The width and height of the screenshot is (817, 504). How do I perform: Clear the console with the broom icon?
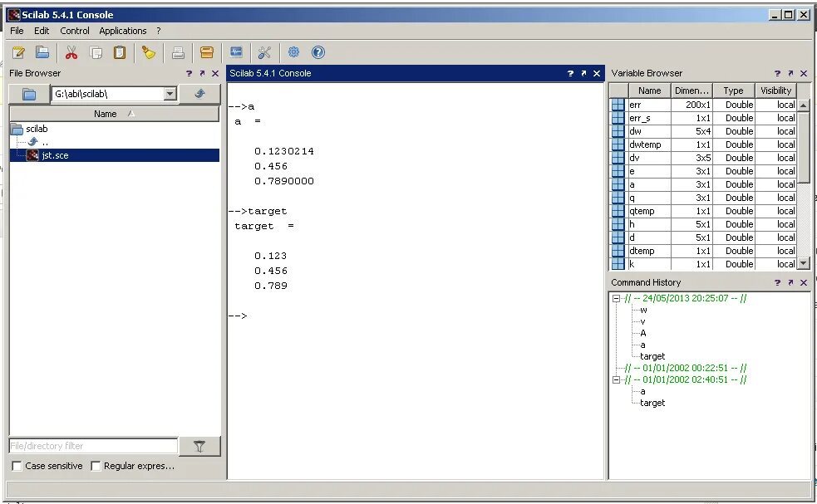tap(149, 52)
